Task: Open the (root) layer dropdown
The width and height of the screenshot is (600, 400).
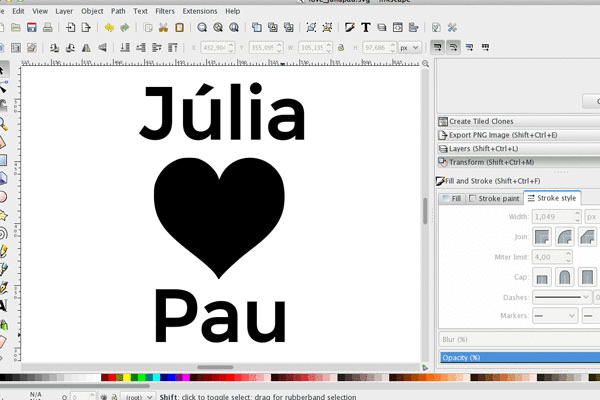Action: 138,397
